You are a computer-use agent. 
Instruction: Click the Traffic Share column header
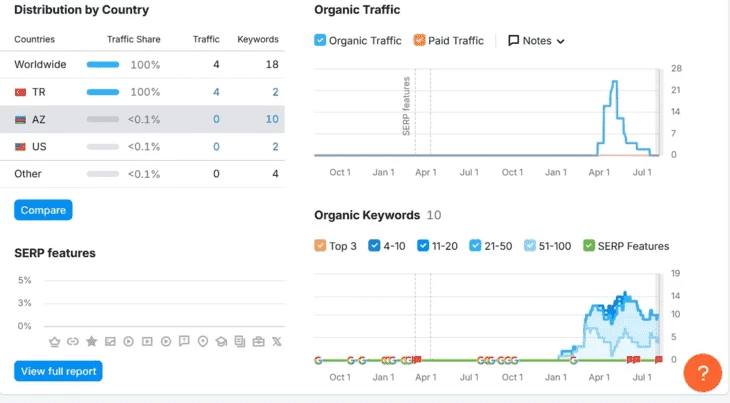[134, 40]
